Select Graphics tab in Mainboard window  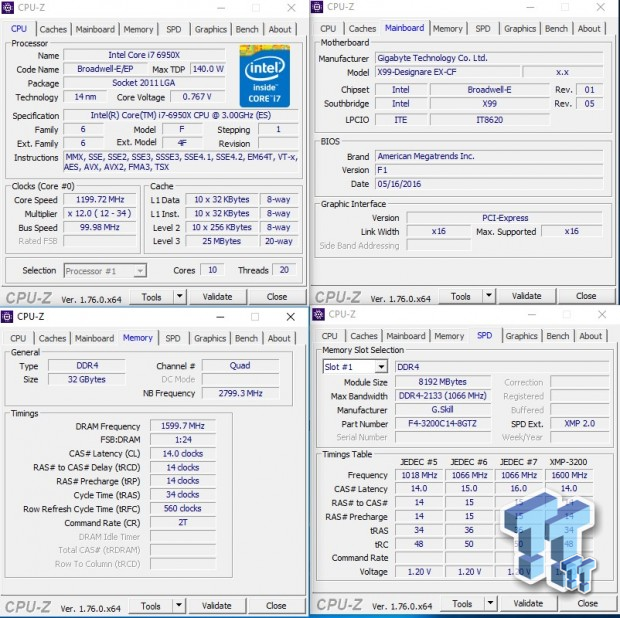[520, 28]
